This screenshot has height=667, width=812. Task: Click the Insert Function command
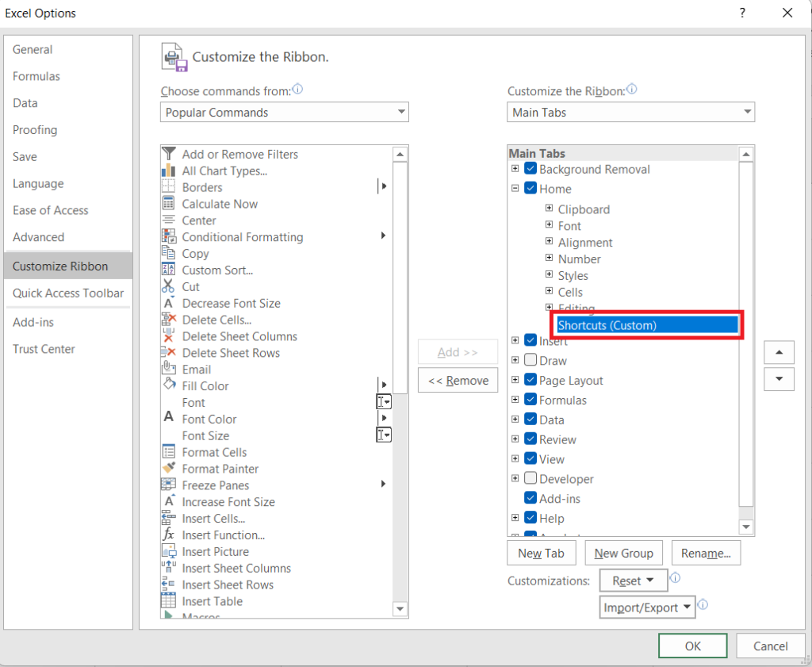(x=223, y=535)
